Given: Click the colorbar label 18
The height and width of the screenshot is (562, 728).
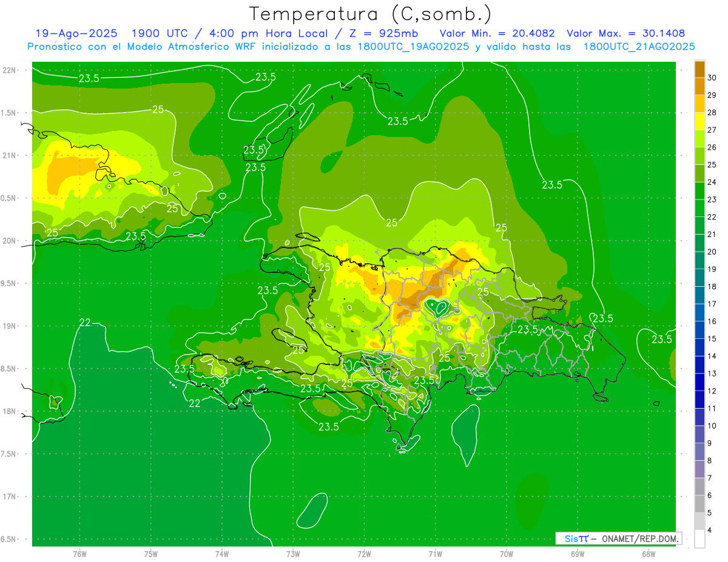Looking at the screenshot, I should (x=712, y=287).
